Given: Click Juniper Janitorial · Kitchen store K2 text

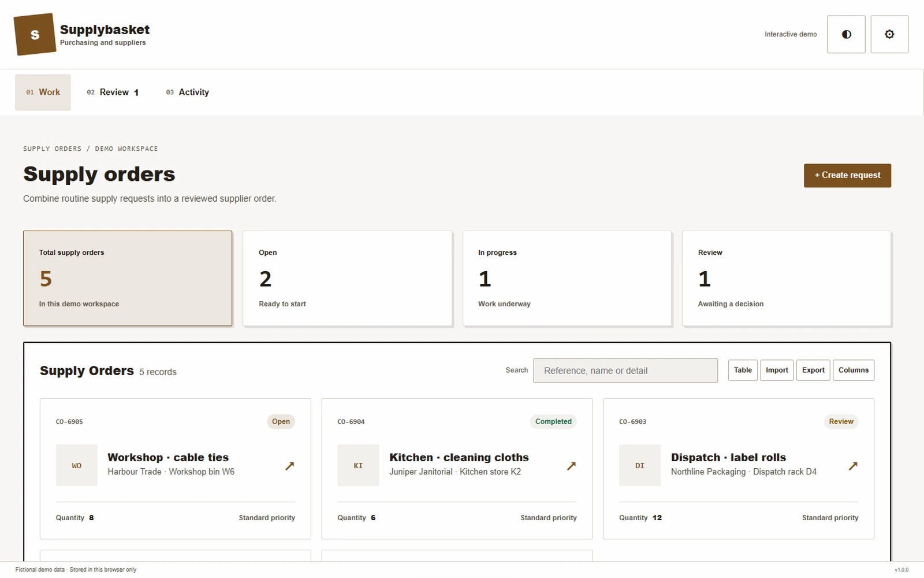Looking at the screenshot, I should pos(455,472).
